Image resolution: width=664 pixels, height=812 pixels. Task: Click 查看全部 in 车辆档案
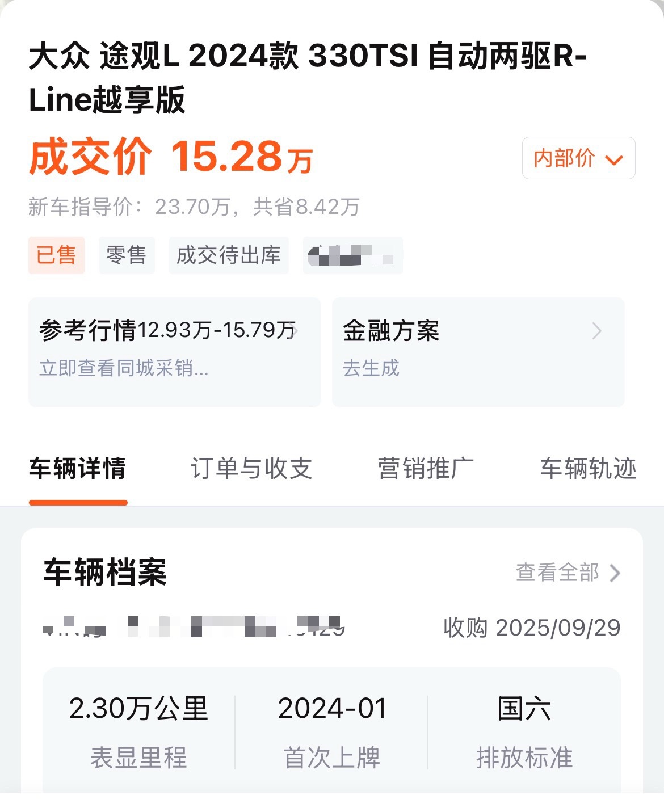(x=557, y=573)
